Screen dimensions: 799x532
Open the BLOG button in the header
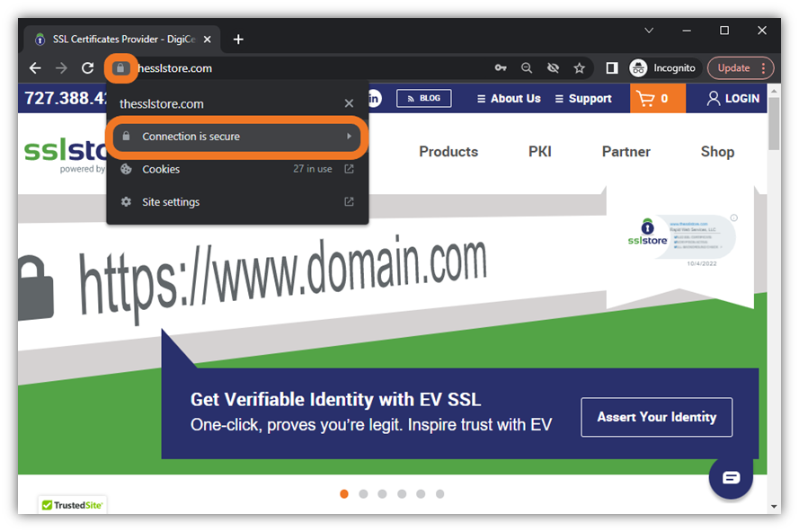tap(424, 98)
